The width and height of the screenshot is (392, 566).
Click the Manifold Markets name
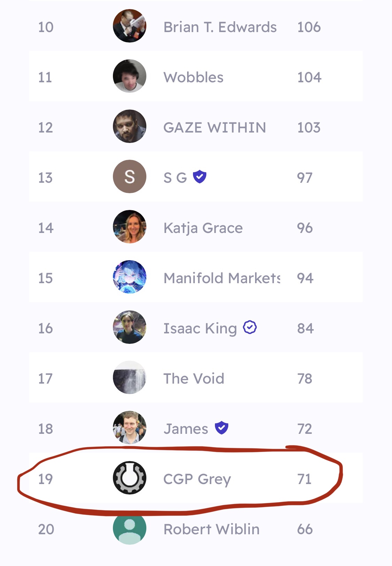click(222, 278)
